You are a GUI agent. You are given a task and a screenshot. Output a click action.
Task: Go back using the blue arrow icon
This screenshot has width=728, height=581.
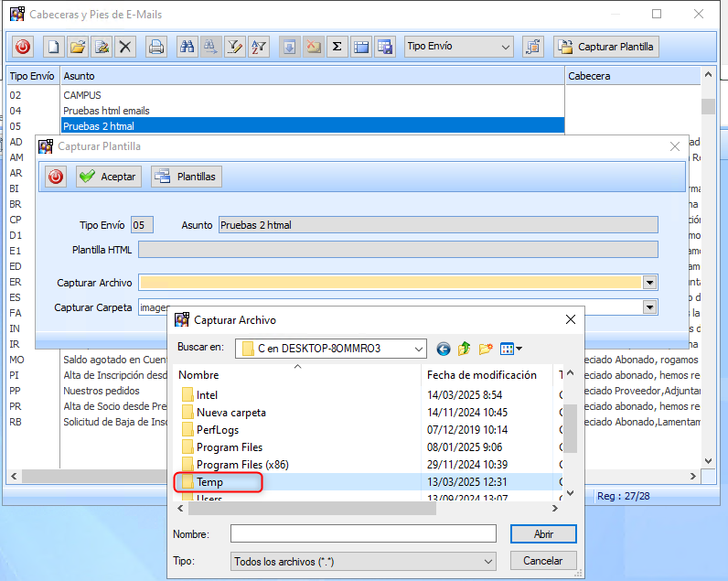click(x=444, y=349)
